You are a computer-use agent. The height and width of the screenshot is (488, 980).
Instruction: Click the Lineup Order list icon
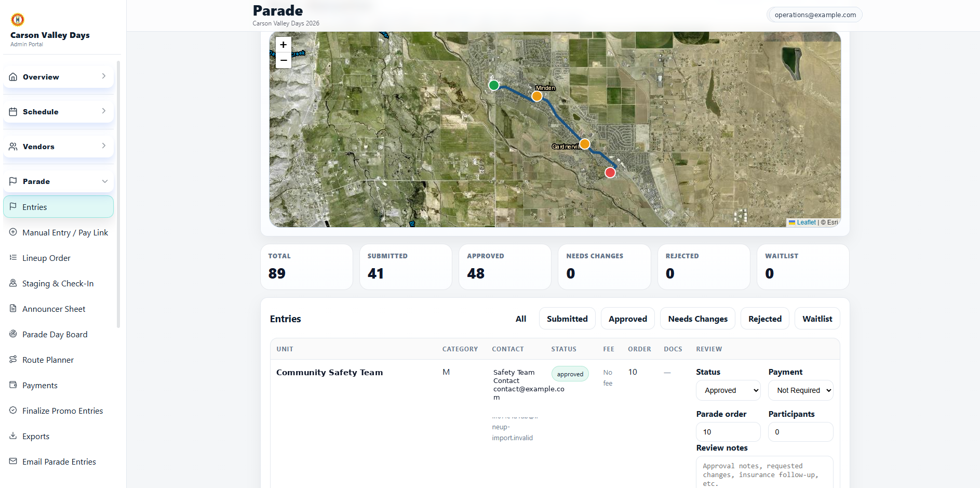13,258
